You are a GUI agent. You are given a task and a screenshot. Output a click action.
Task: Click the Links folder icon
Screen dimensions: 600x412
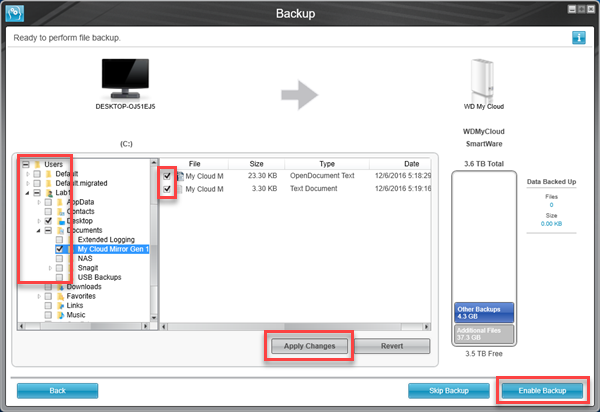[60, 306]
